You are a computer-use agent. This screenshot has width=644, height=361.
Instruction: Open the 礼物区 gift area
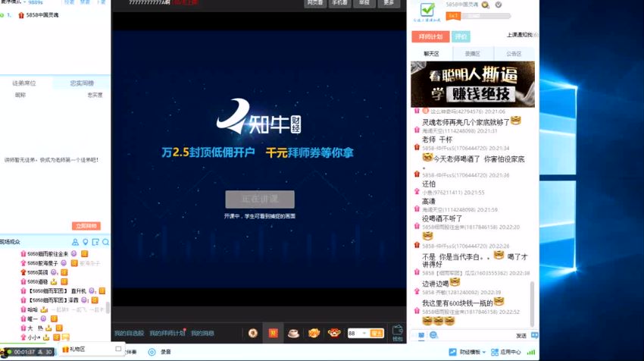coord(73,349)
